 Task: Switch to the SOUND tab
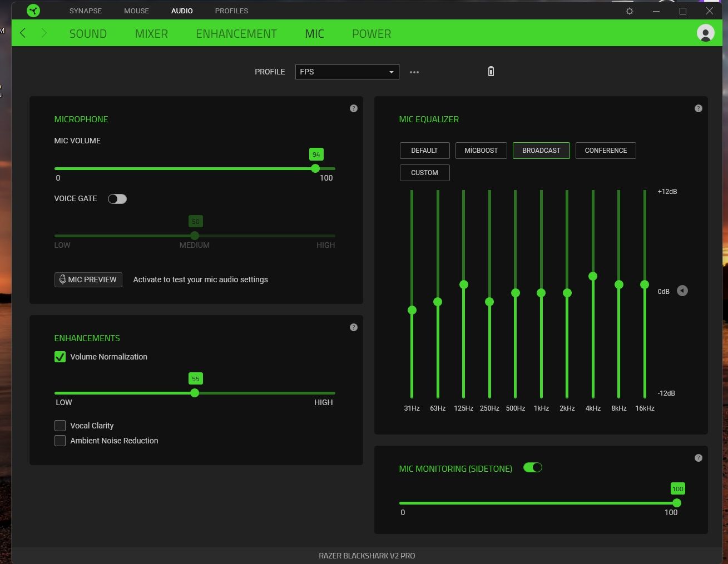[88, 34]
